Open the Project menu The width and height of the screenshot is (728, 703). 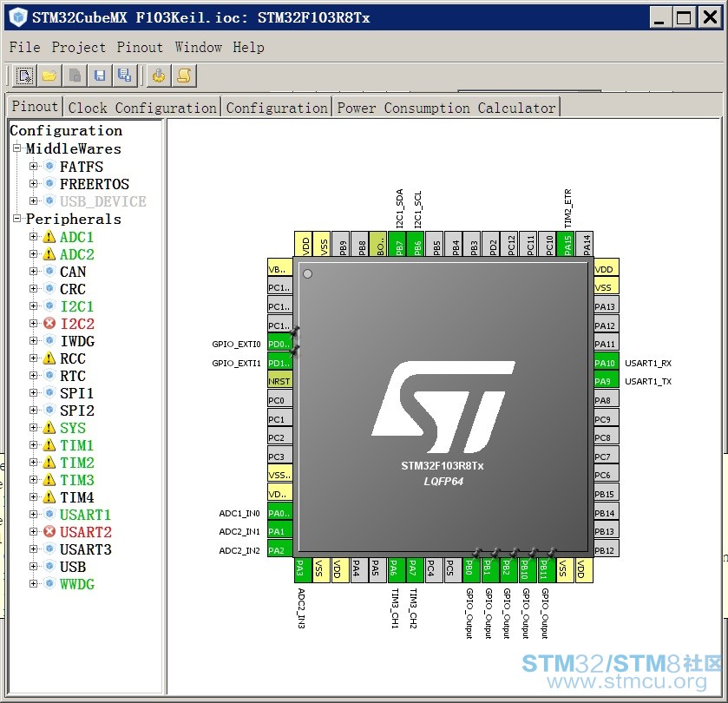[78, 48]
